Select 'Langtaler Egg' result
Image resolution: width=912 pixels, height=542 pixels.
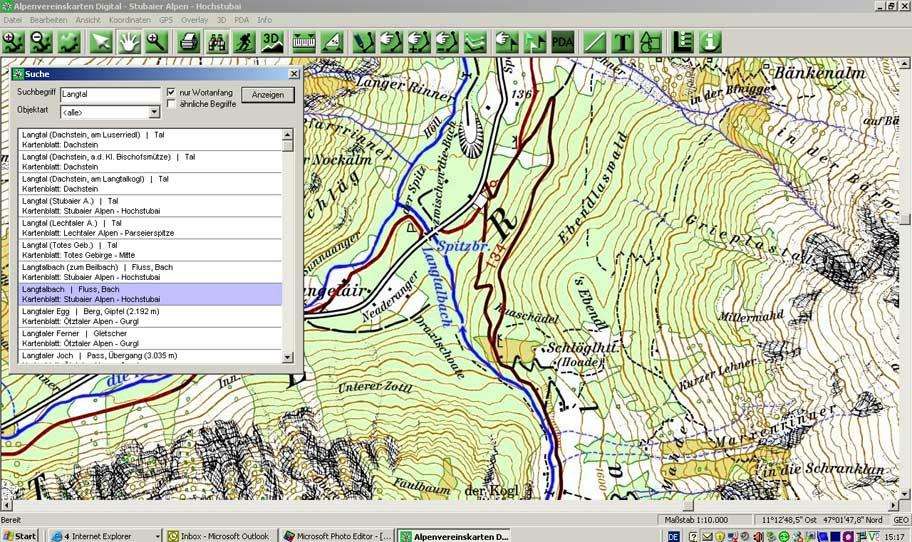(x=150, y=316)
